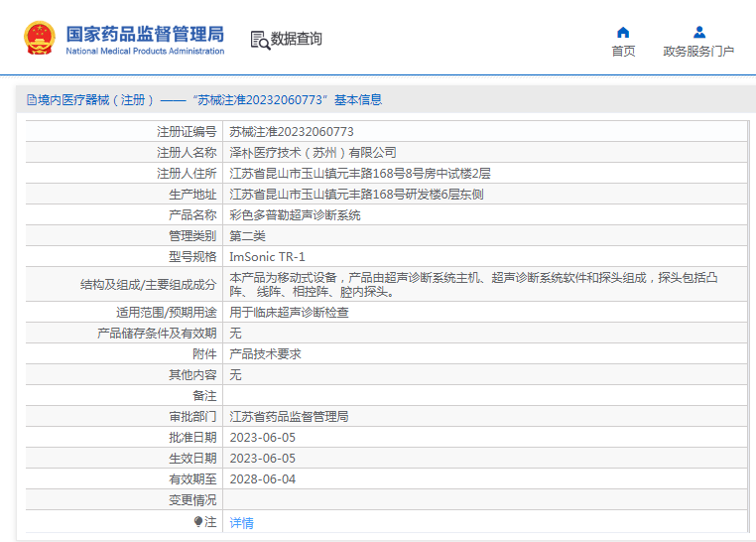
Task: Click model value ImSonic TR-1
Action: (x=268, y=256)
